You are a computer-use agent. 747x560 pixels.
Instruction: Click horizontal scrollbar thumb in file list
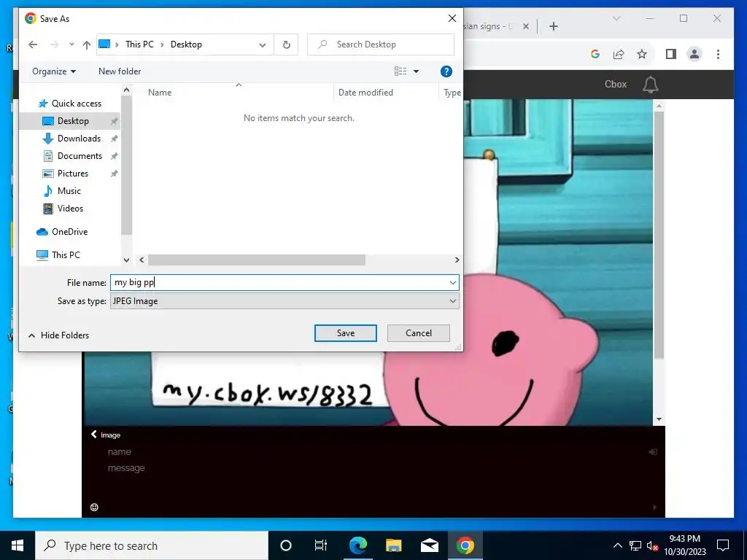tap(256, 260)
